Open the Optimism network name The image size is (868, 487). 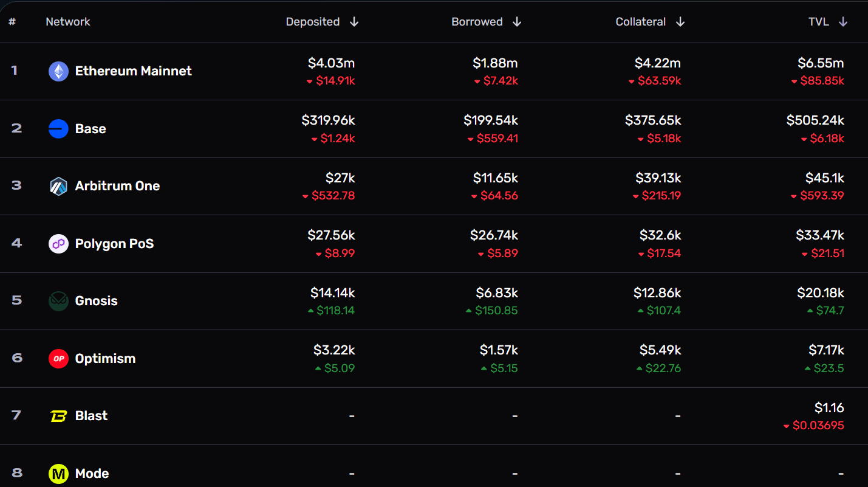coord(105,359)
